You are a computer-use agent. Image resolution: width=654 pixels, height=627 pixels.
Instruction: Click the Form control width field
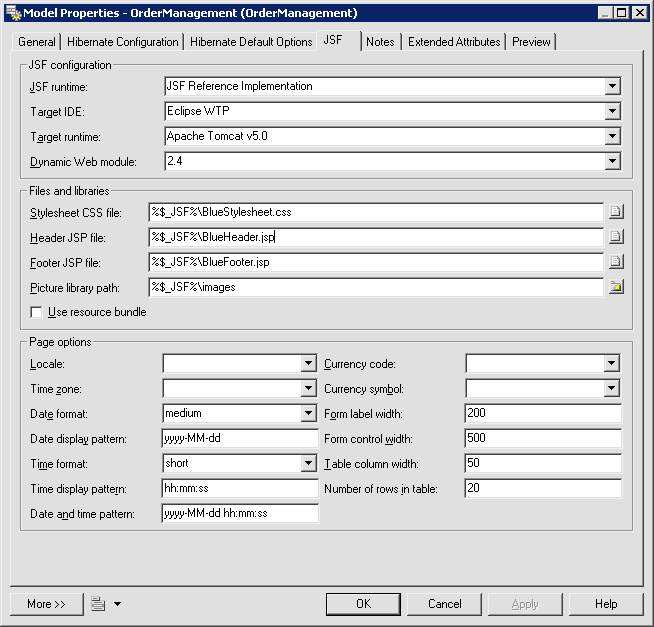click(543, 438)
